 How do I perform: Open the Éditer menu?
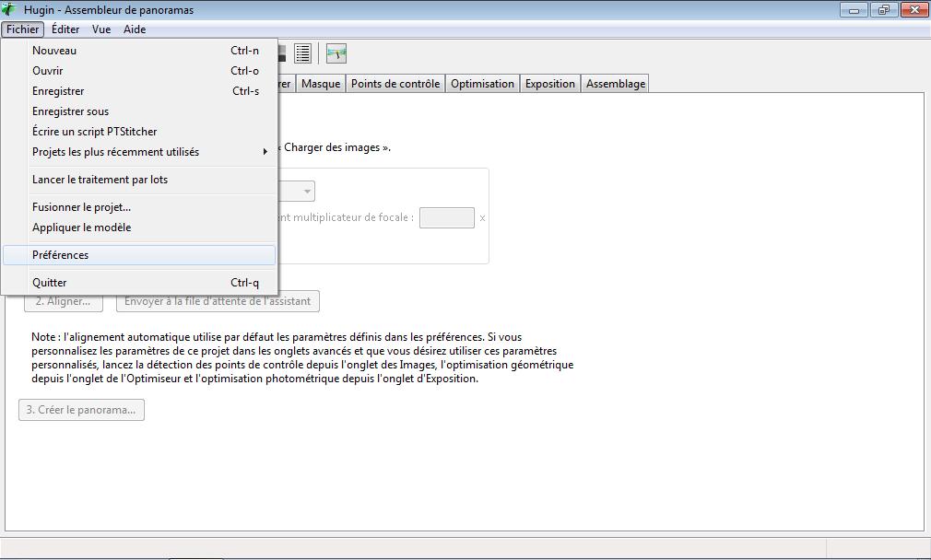pyautogui.click(x=65, y=29)
